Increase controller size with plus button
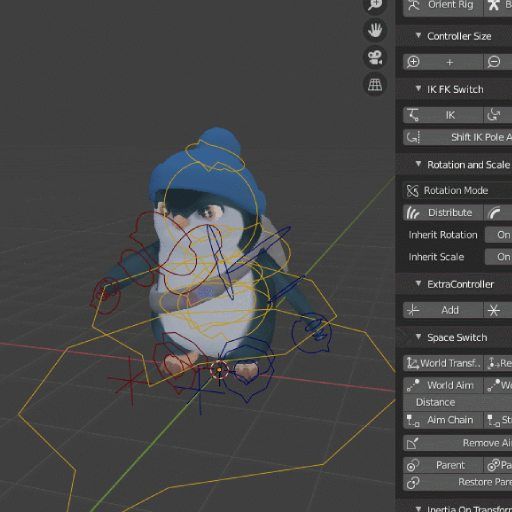Viewport: 512px width, 512px height. click(443, 62)
